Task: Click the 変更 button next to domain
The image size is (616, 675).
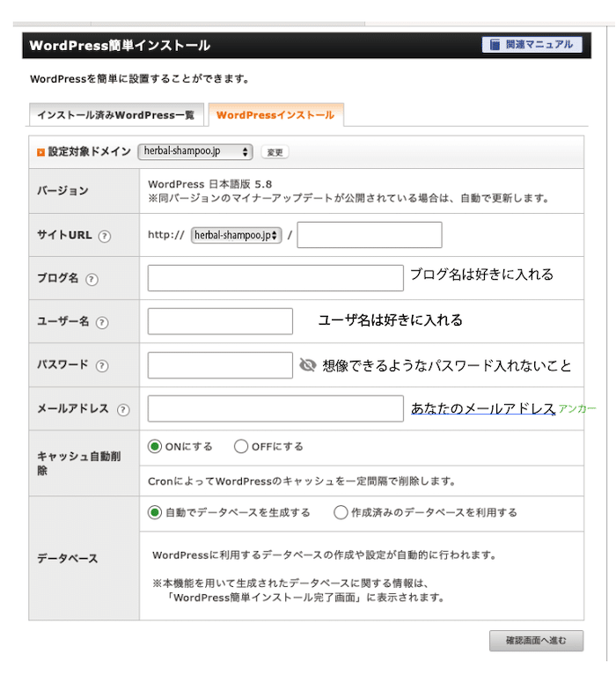Action: pyautogui.click(x=275, y=152)
